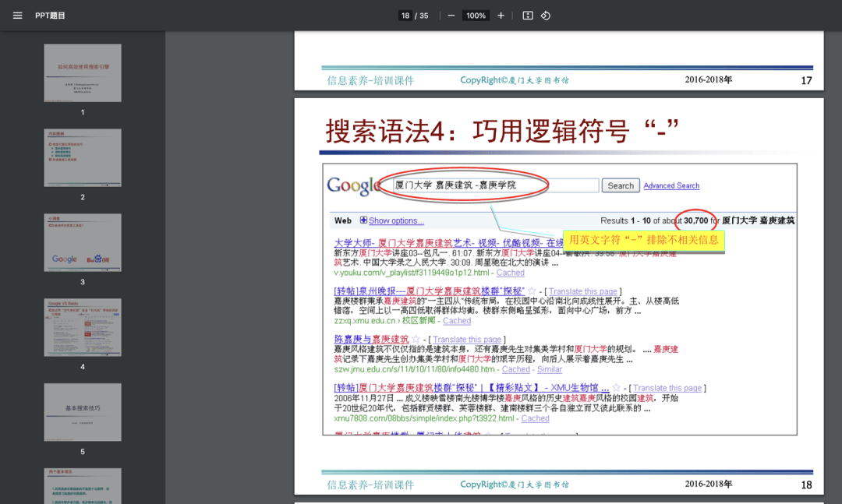Click the PPT题目 document title
Image resolution: width=842 pixels, height=504 pixels.
point(50,16)
